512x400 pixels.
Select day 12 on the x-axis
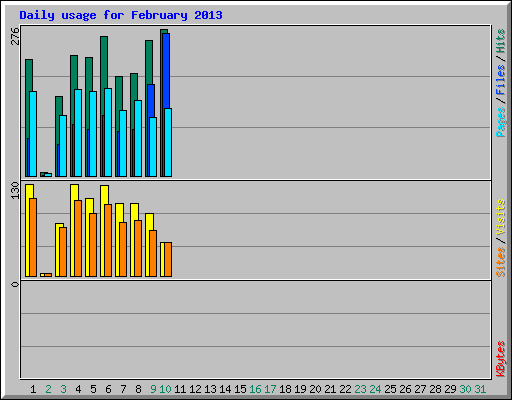tap(195, 389)
